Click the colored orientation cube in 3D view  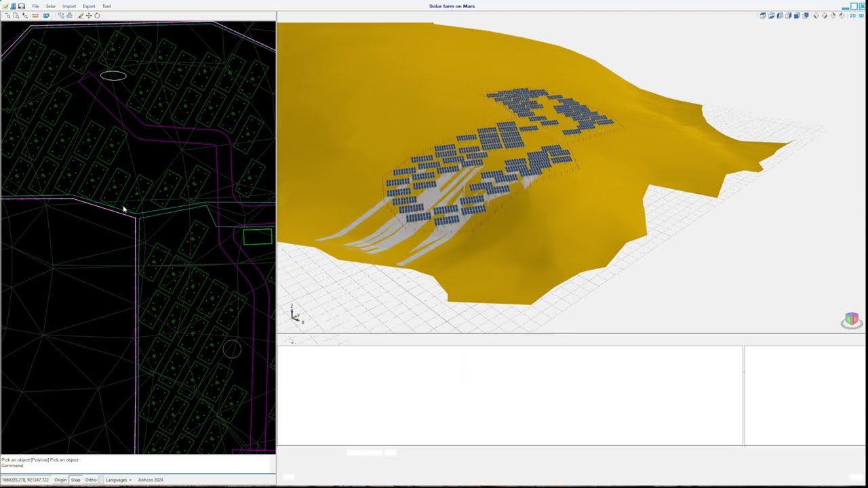coord(852,320)
